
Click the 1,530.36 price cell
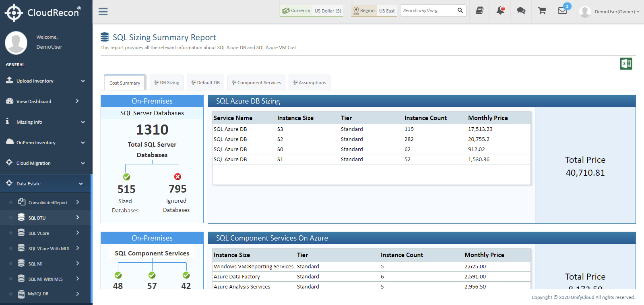[479, 159]
